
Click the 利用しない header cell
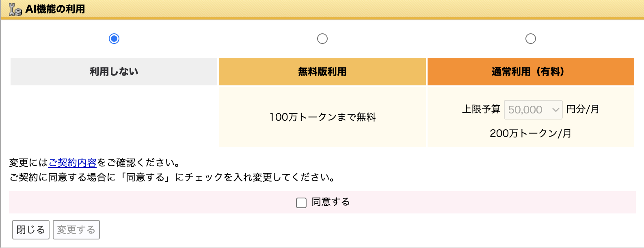[114, 72]
